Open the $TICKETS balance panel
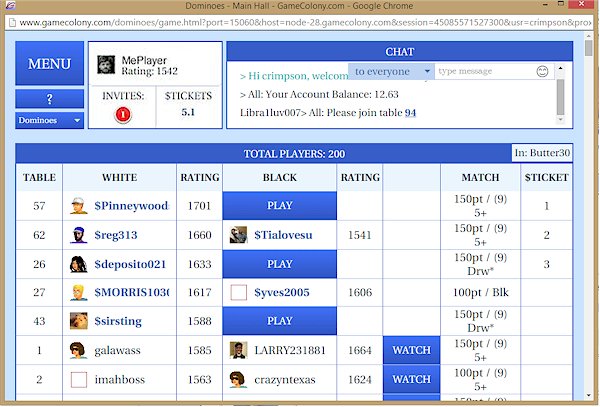 [188, 106]
